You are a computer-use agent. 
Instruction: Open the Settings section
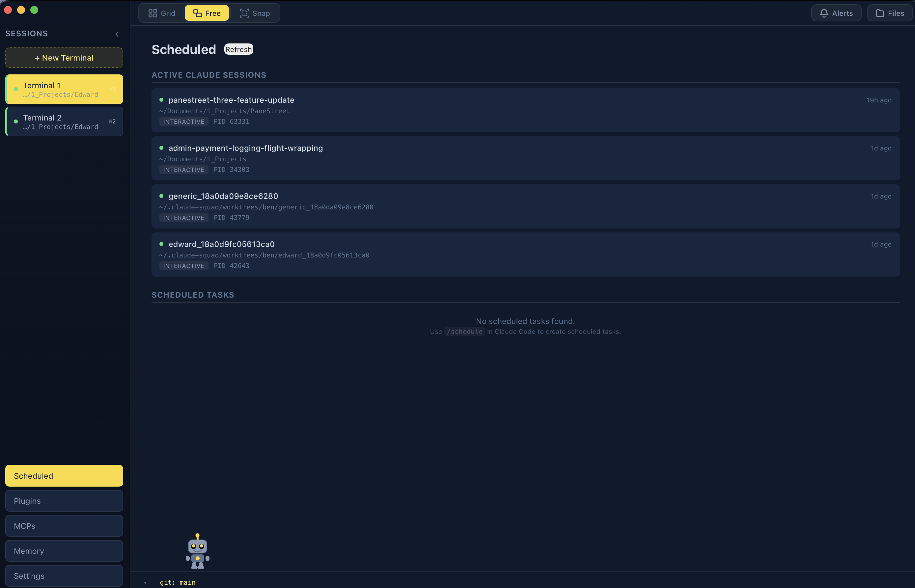point(64,575)
